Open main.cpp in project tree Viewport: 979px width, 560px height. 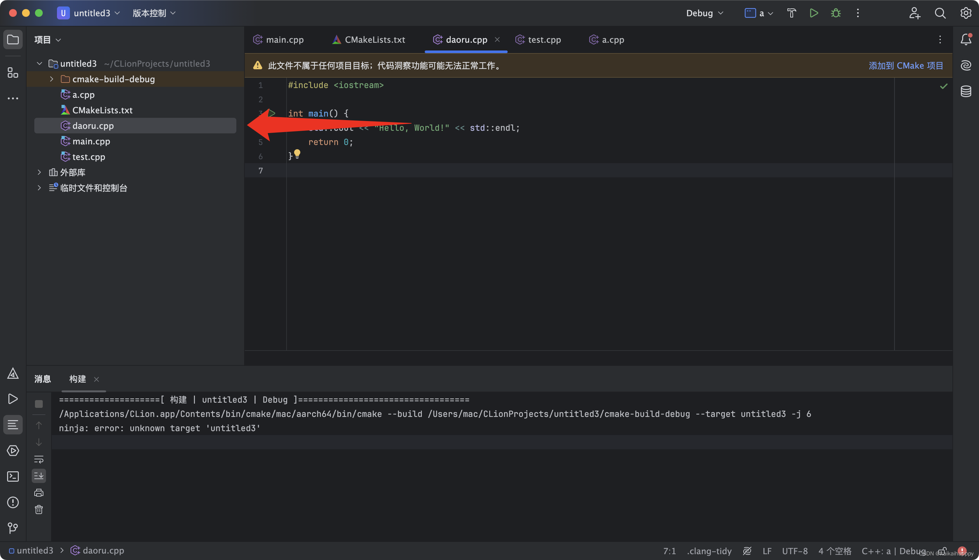coord(91,141)
